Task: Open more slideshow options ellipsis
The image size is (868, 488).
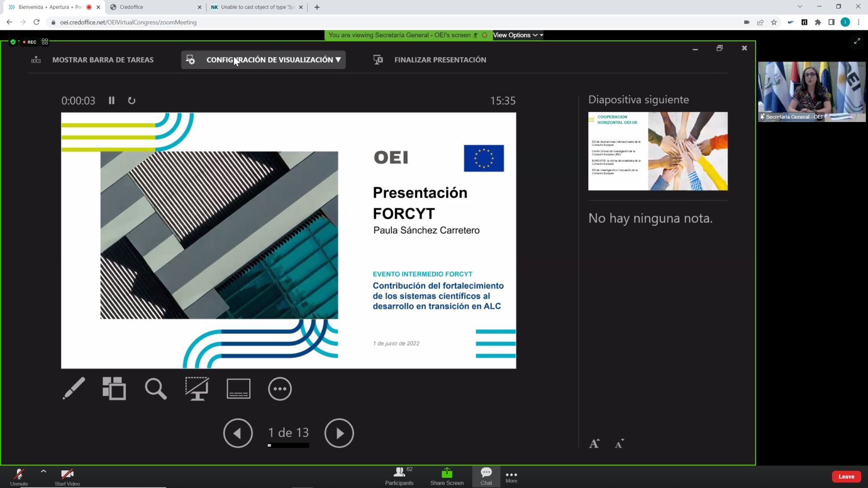Action: 280,388
